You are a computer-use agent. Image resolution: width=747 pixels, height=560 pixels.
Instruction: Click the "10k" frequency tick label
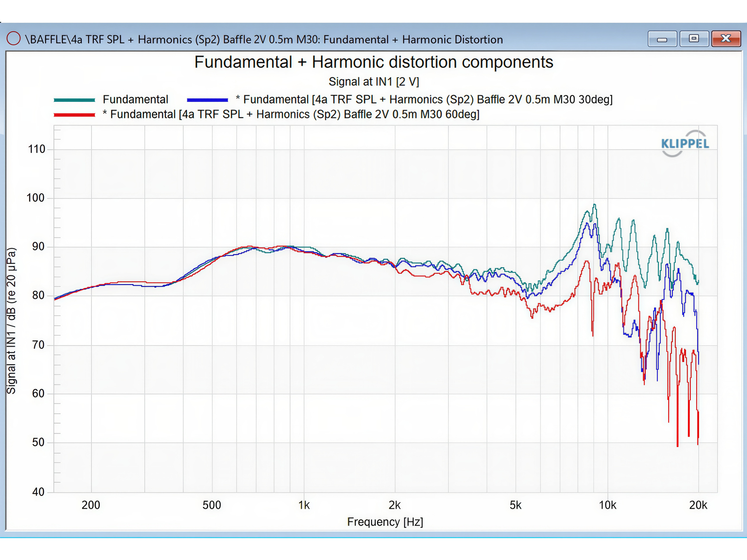pyautogui.click(x=608, y=505)
